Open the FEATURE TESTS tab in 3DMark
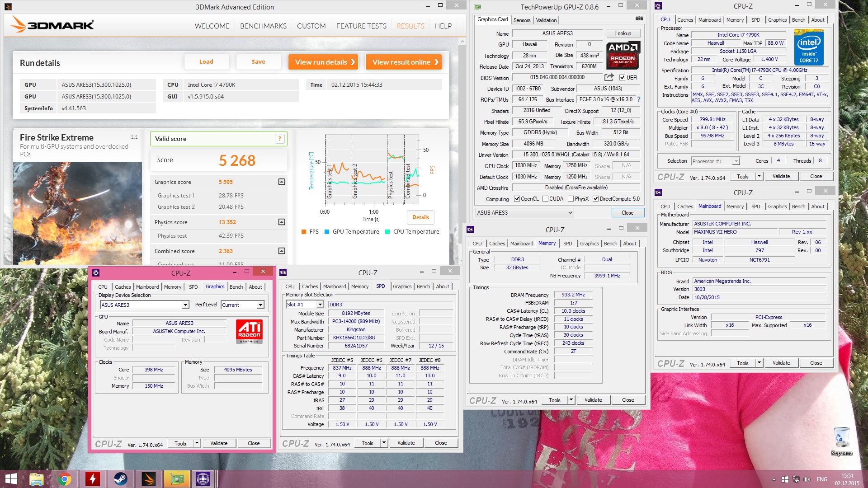The image size is (868, 488). pos(361,26)
